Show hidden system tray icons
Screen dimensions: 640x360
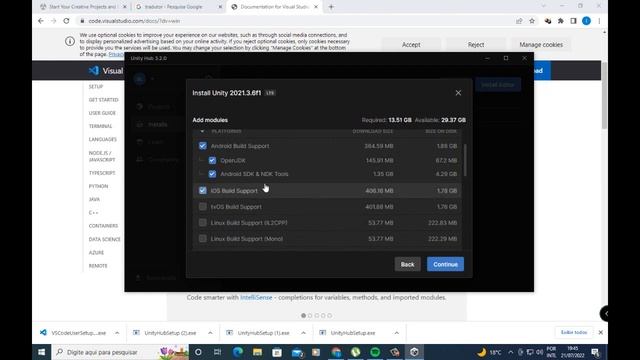[511, 352]
